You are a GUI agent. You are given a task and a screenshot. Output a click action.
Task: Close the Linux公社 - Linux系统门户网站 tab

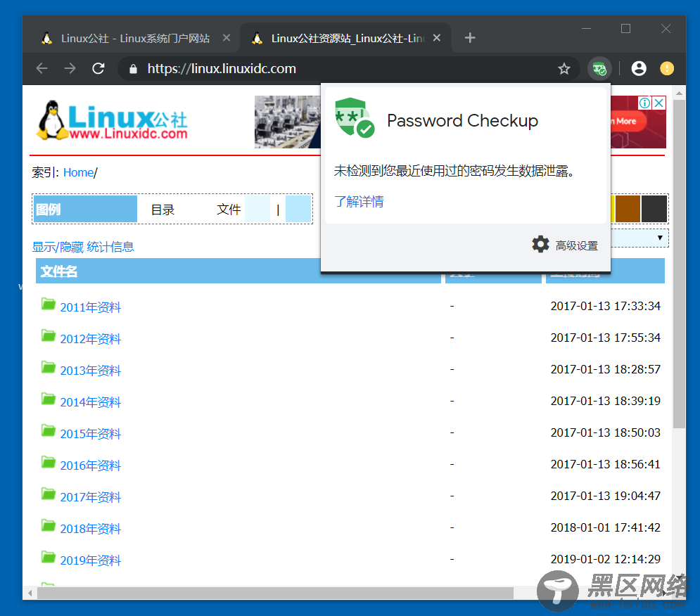[227, 38]
